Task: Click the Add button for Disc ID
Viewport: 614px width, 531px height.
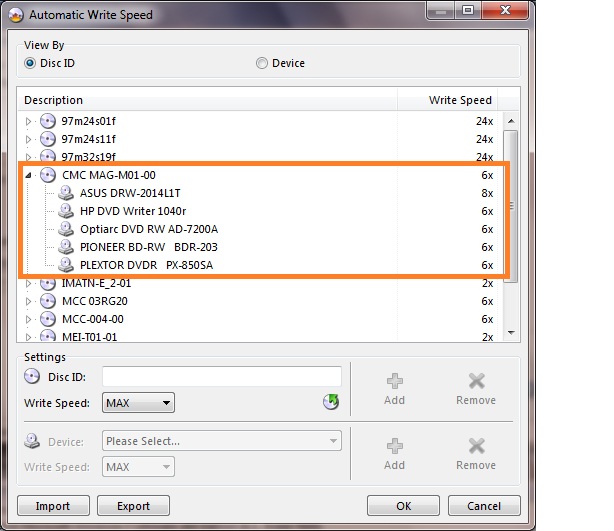Action: (394, 389)
